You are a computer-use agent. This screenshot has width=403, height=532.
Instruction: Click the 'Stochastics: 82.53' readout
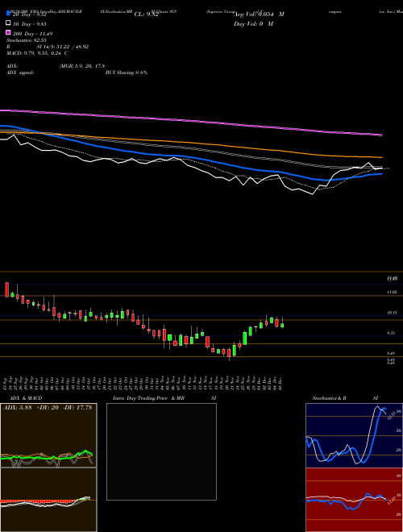click(26, 40)
